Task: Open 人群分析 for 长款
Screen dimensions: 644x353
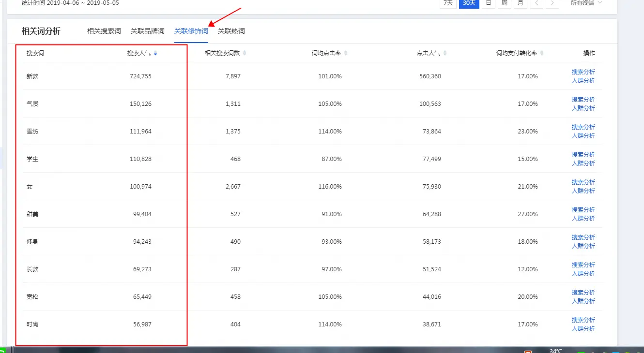Action: pyautogui.click(x=583, y=274)
